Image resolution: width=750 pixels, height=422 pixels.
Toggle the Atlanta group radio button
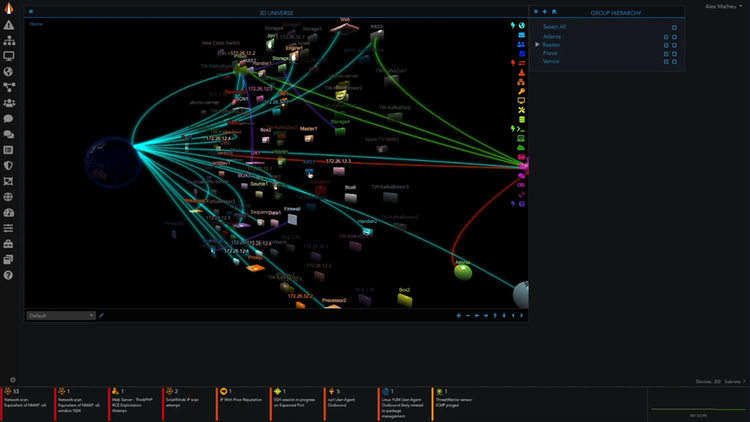pos(674,36)
